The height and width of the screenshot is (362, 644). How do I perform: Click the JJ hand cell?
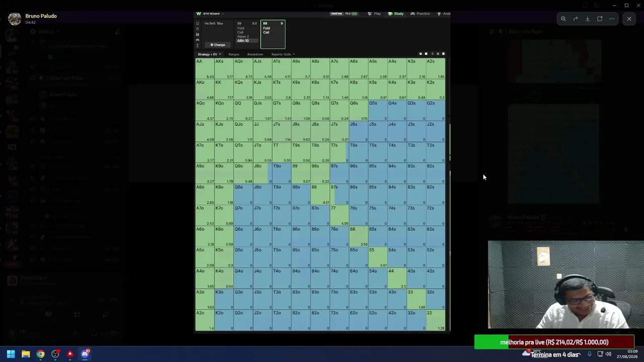coord(262,132)
